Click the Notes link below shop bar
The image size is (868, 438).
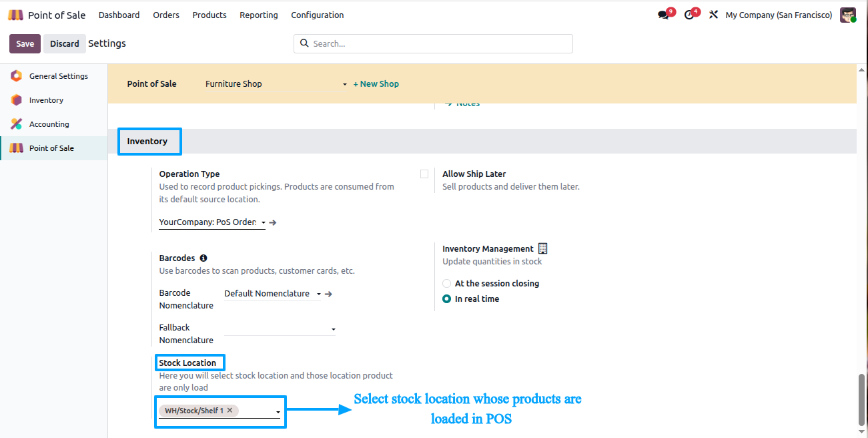(x=462, y=103)
